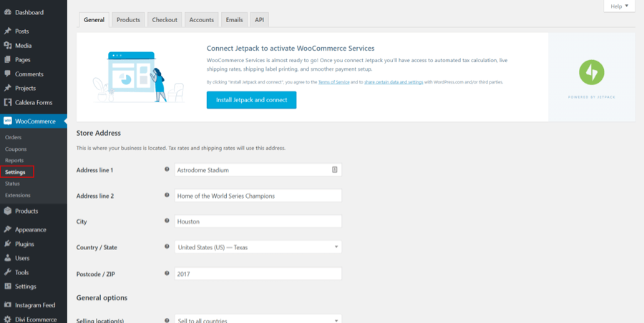The height and width of the screenshot is (323, 644).
Task: Switch to the General settings tab
Action: click(94, 20)
